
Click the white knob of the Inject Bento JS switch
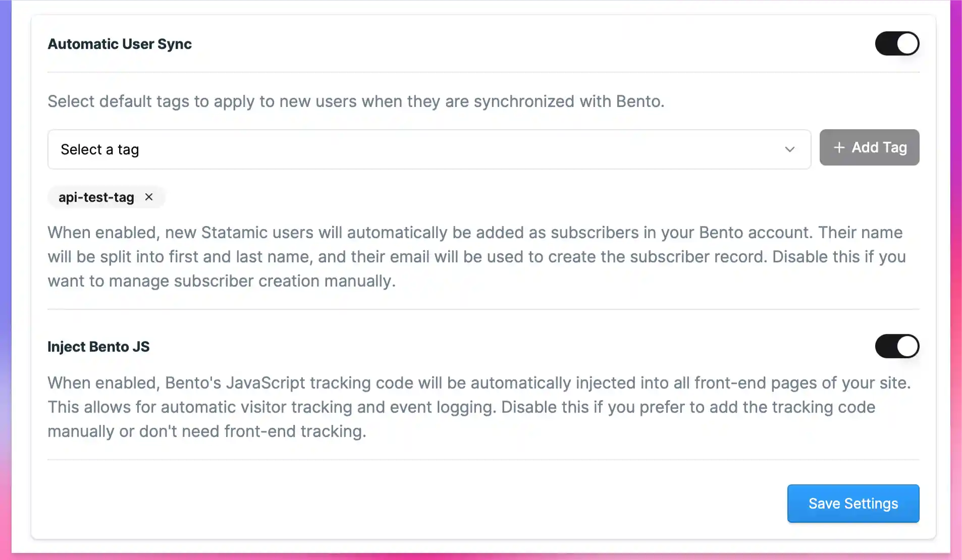coord(907,346)
